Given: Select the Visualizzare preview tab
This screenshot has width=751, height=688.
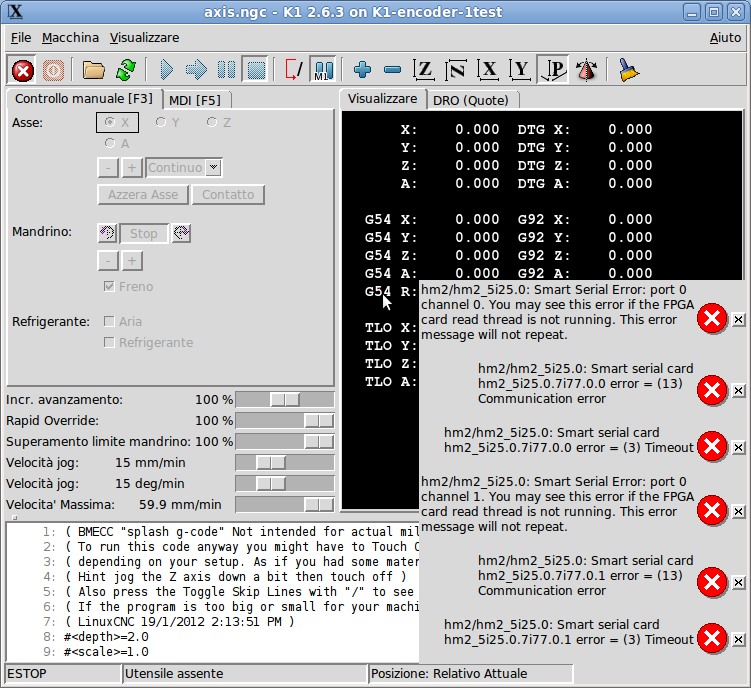Looking at the screenshot, I should (382, 99).
